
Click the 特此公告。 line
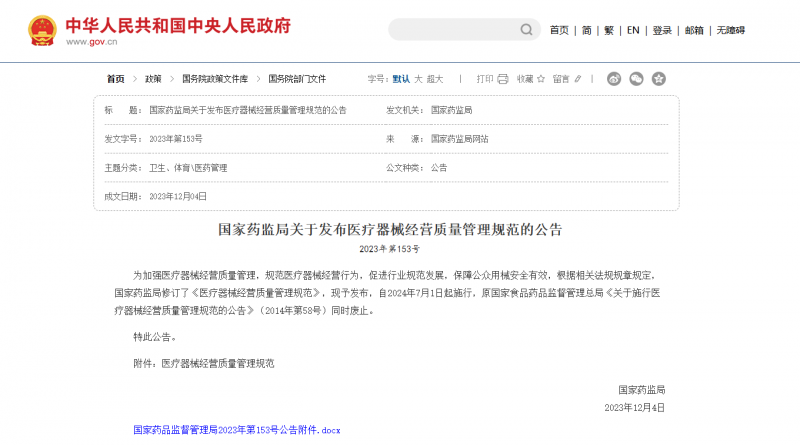pyautogui.click(x=155, y=337)
